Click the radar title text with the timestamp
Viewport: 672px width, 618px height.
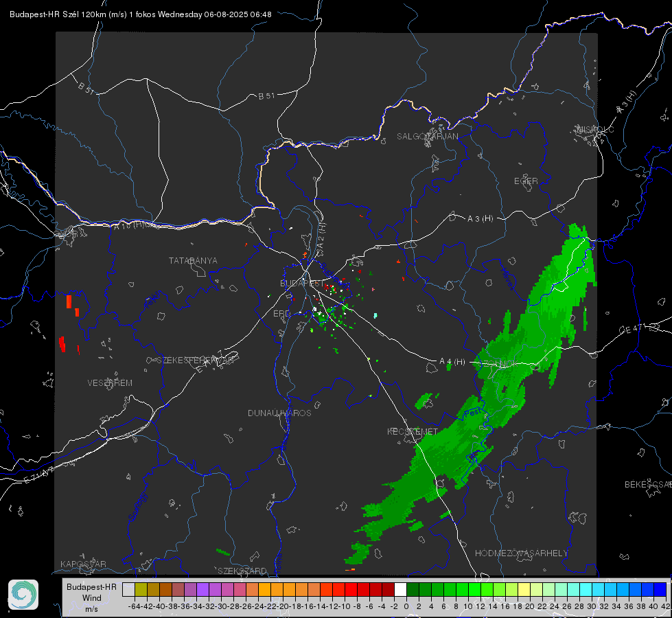141,14
